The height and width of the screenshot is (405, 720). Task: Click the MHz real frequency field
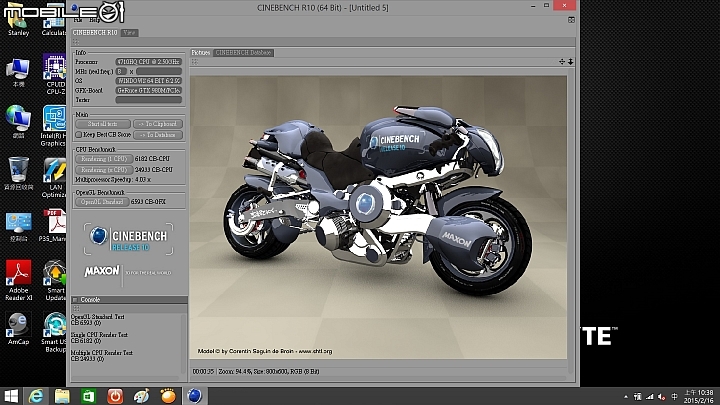(159, 71)
